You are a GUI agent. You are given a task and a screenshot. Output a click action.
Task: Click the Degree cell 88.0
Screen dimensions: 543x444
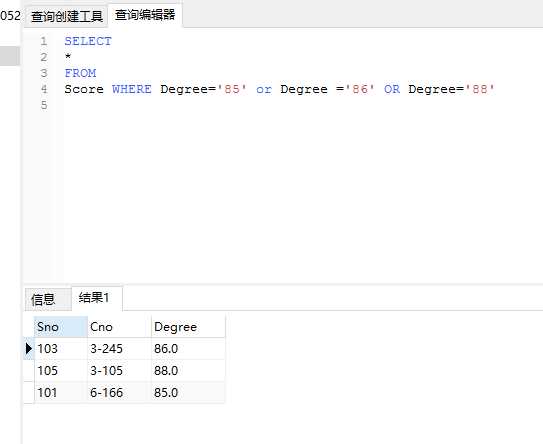click(188, 371)
